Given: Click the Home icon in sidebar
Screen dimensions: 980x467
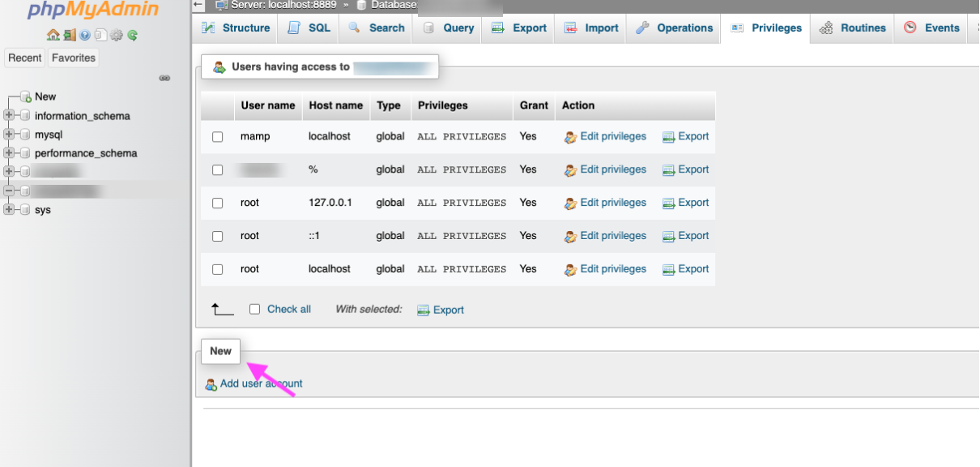Looking at the screenshot, I should (53, 35).
